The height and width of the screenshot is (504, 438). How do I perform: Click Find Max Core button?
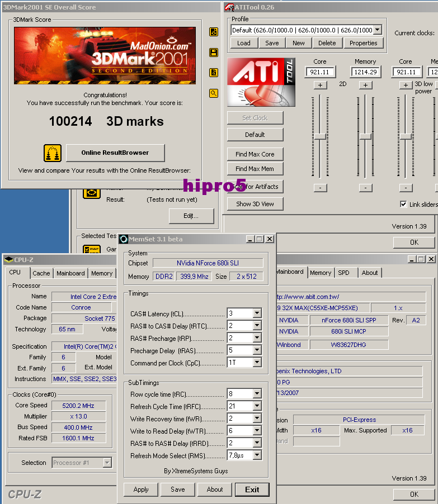click(255, 154)
